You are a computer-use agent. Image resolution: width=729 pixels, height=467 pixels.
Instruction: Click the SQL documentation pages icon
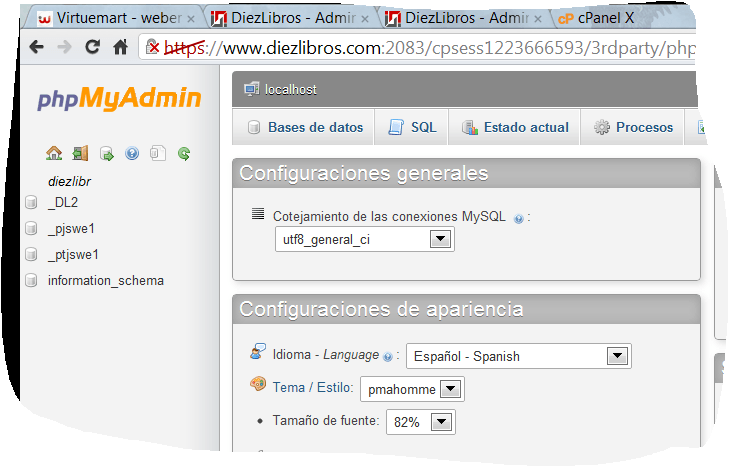[x=158, y=153]
